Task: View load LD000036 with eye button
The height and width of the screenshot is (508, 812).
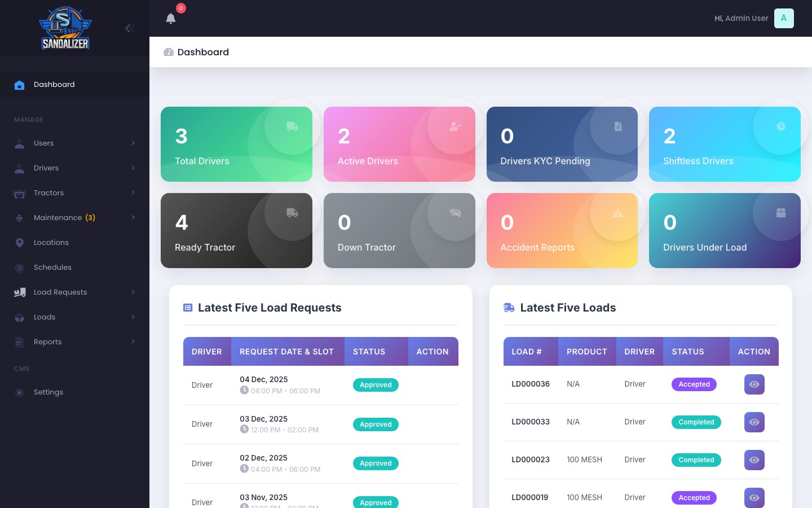Action: (x=754, y=384)
